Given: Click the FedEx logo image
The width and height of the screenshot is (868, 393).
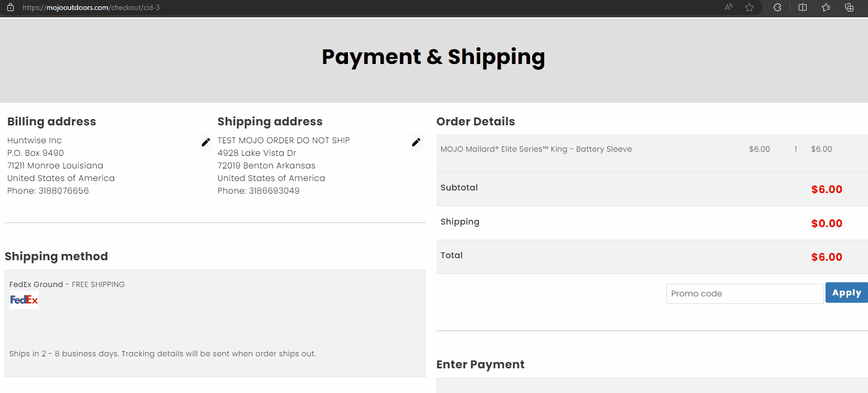Looking at the screenshot, I should click(24, 300).
